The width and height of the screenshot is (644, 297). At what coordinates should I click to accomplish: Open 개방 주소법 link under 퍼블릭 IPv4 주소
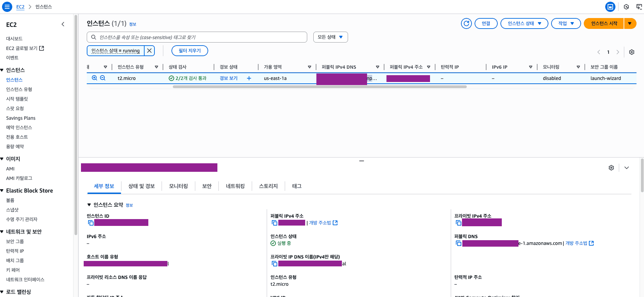click(x=323, y=223)
